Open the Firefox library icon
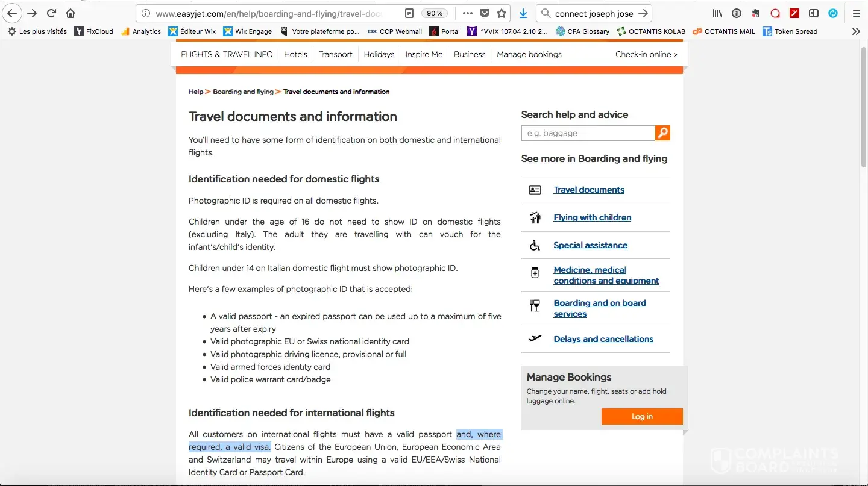This screenshot has width=868, height=486. [x=717, y=13]
